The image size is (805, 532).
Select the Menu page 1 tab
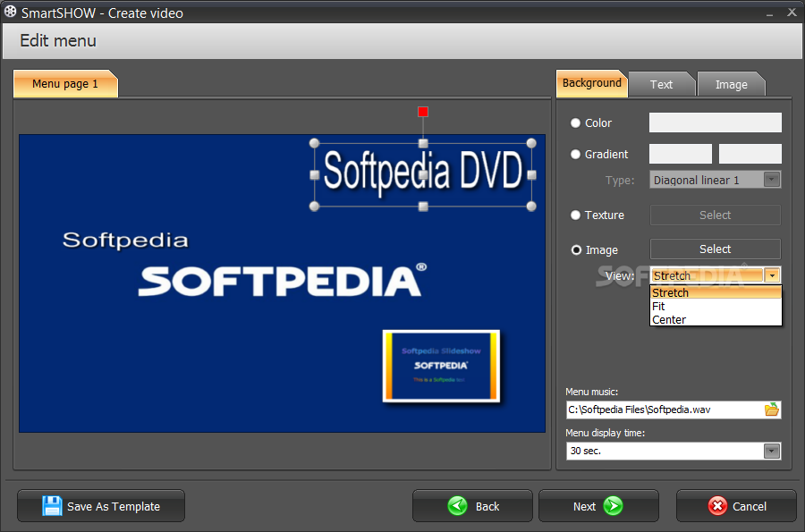click(x=65, y=84)
